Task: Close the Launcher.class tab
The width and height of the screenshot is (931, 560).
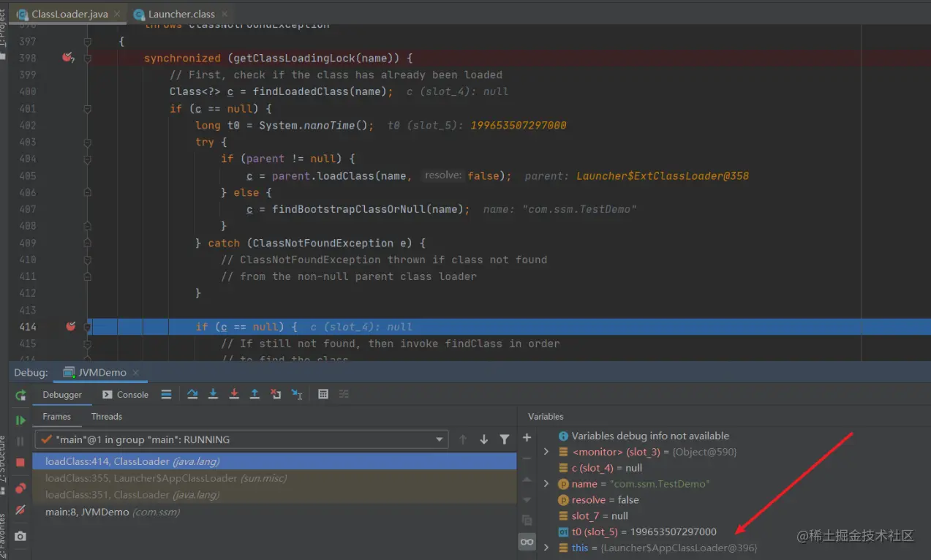Action: coord(224,14)
